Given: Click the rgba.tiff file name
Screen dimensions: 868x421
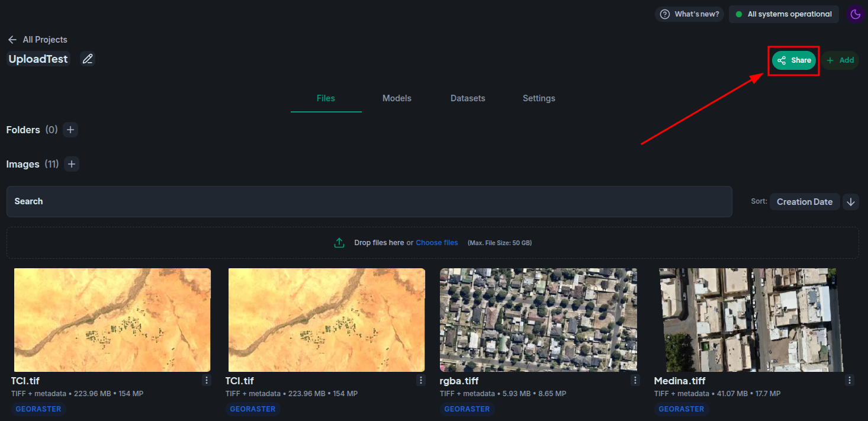Looking at the screenshot, I should pos(459,381).
